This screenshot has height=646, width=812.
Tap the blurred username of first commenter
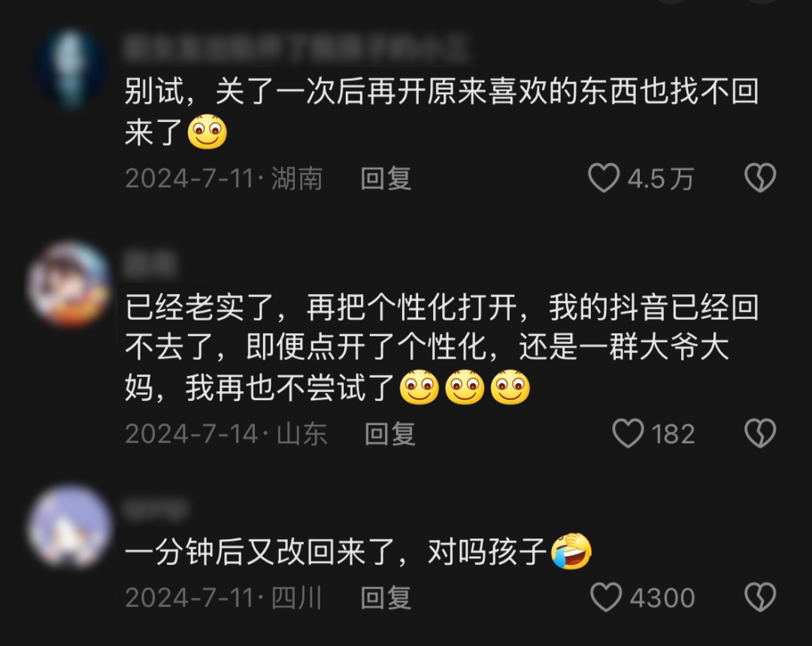point(297,49)
